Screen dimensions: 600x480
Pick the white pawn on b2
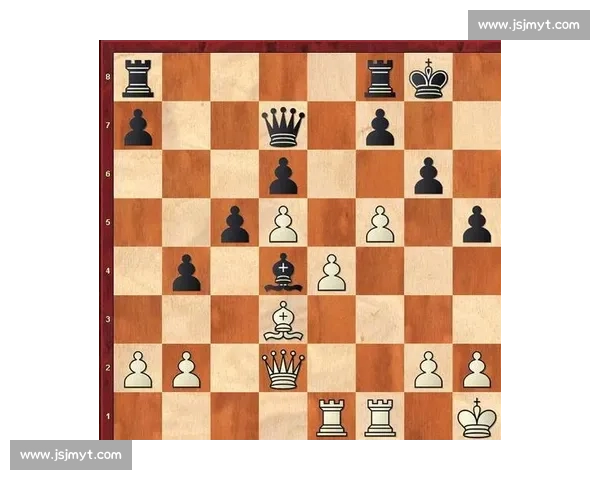pos(186,370)
